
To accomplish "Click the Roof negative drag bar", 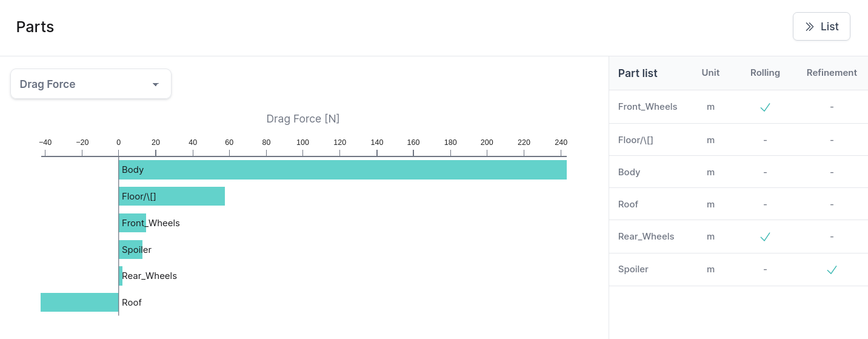I will pos(79,302).
